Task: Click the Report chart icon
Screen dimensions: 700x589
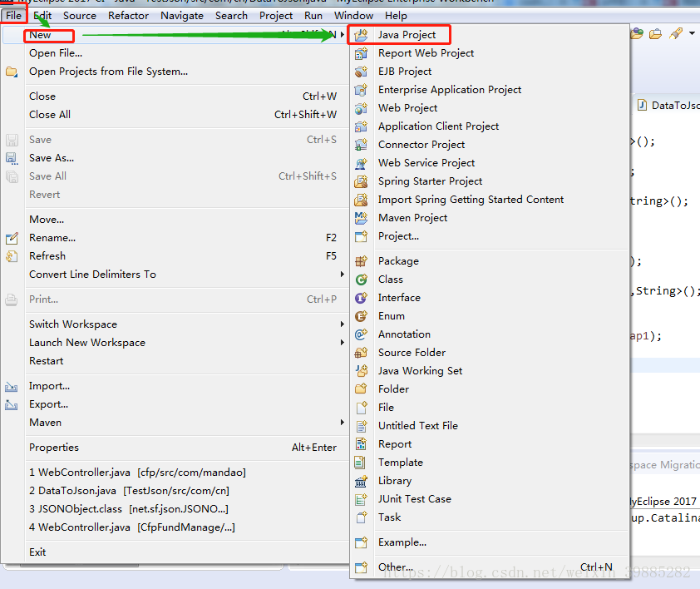Action: [361, 444]
